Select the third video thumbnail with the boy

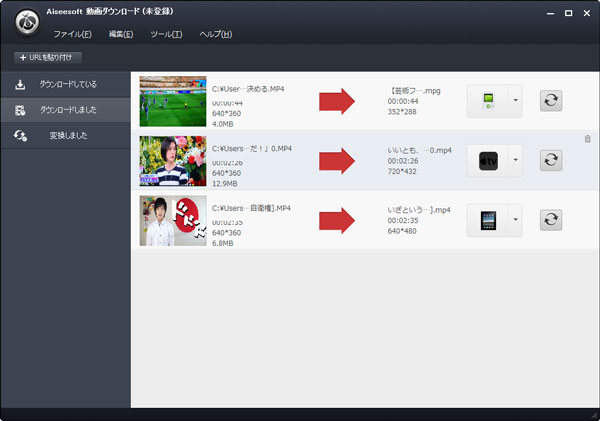pos(173,220)
